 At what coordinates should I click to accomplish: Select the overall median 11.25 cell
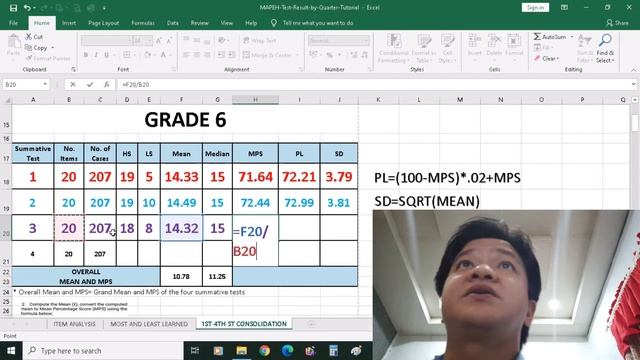click(x=217, y=276)
